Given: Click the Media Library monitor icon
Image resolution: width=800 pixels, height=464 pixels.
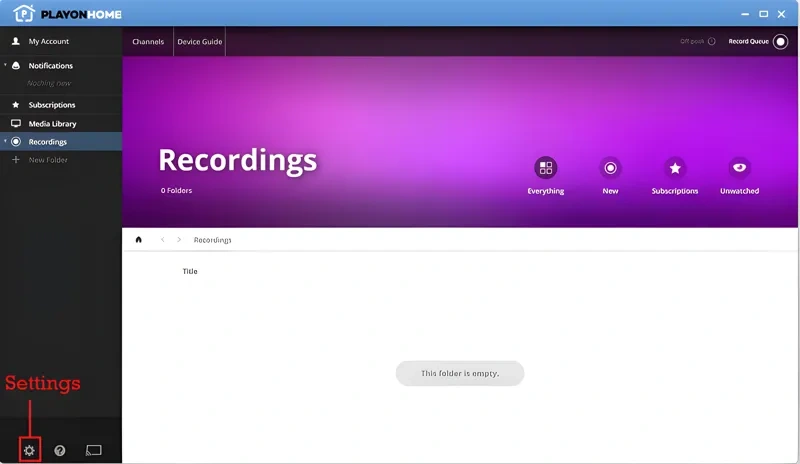Looking at the screenshot, I should [16, 124].
